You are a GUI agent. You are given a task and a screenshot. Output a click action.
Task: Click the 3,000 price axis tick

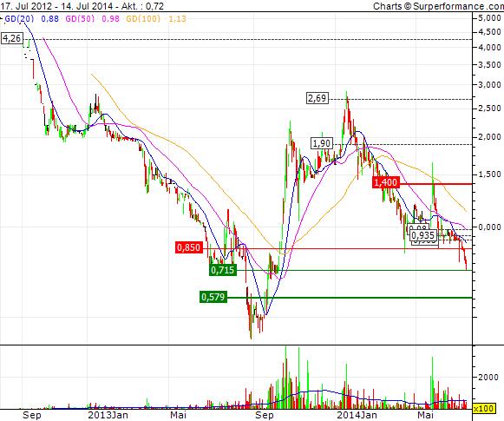pyautogui.click(x=489, y=85)
